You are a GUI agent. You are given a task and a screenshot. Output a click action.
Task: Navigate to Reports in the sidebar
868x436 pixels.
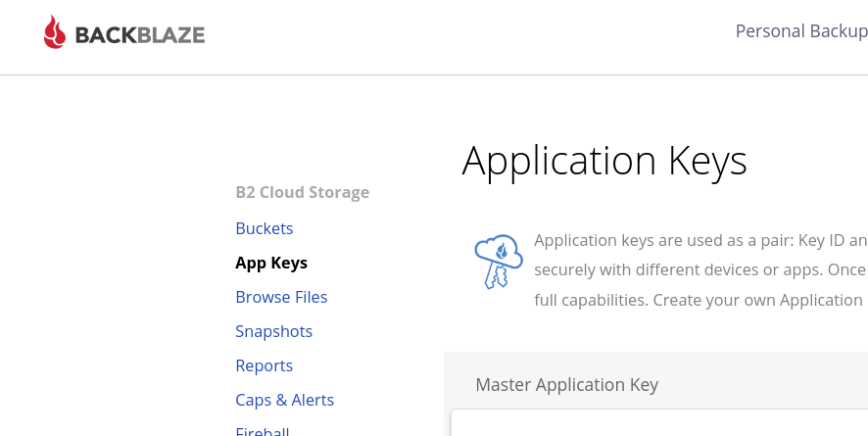tap(264, 365)
